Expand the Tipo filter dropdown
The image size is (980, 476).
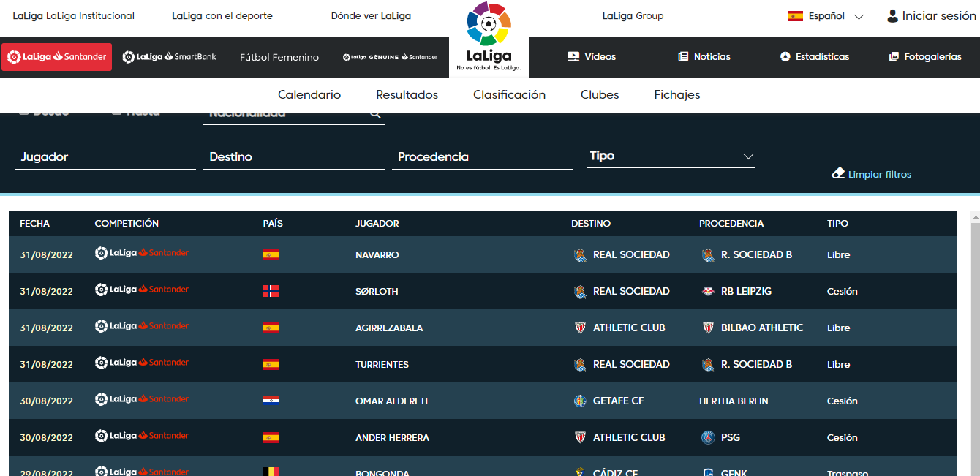(x=671, y=156)
